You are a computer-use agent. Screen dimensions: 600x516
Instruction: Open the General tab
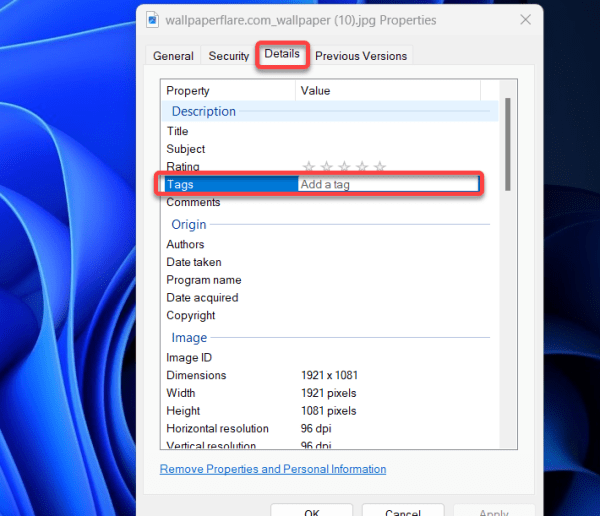pos(173,56)
